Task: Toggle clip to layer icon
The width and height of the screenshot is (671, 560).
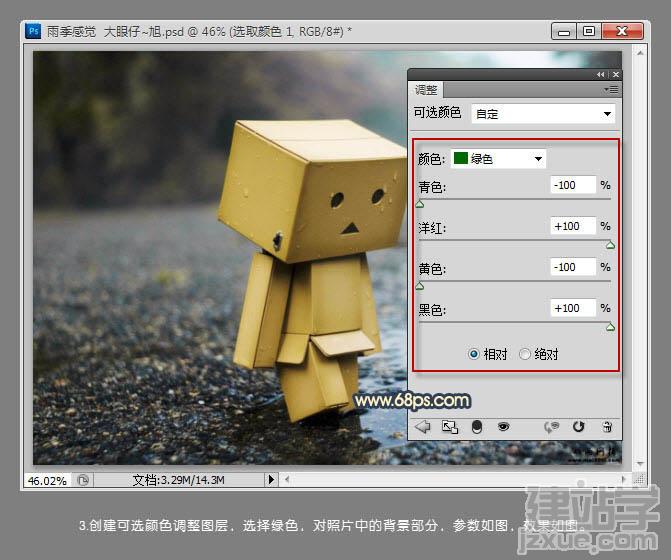Action: click(x=477, y=427)
